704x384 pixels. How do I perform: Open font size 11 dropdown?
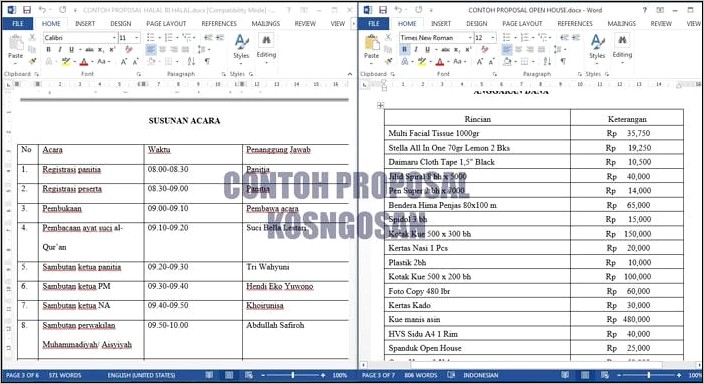[x=137, y=38]
